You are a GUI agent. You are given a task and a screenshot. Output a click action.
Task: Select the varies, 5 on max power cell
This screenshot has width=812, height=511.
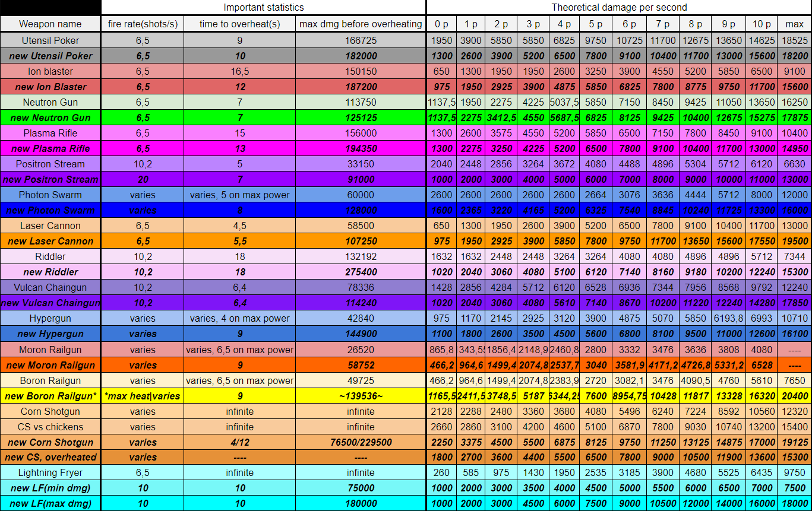coord(239,195)
